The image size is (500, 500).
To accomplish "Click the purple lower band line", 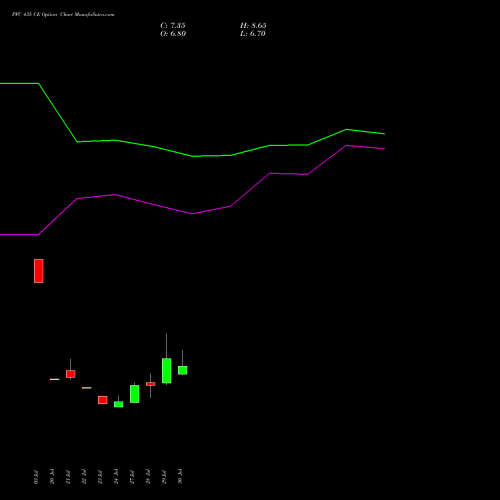I will point(192,214).
